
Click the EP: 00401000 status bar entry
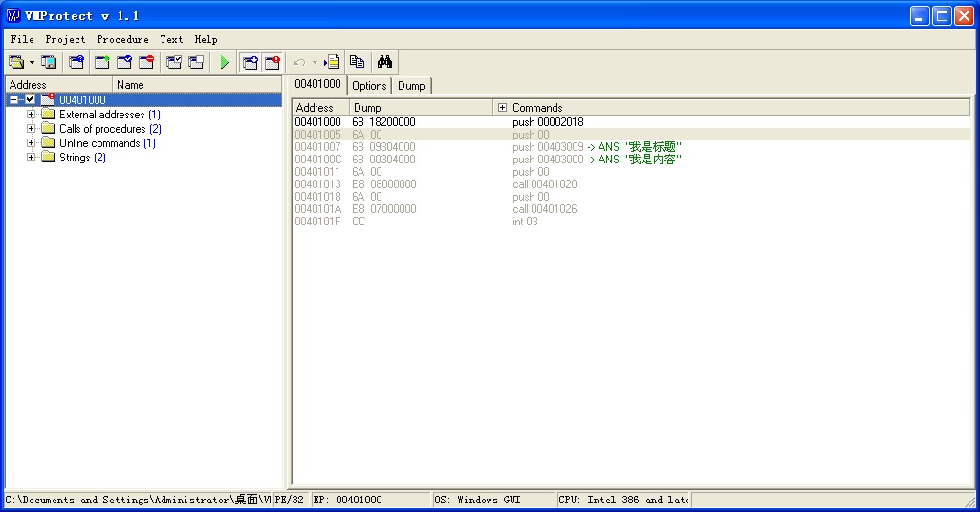coord(371,500)
